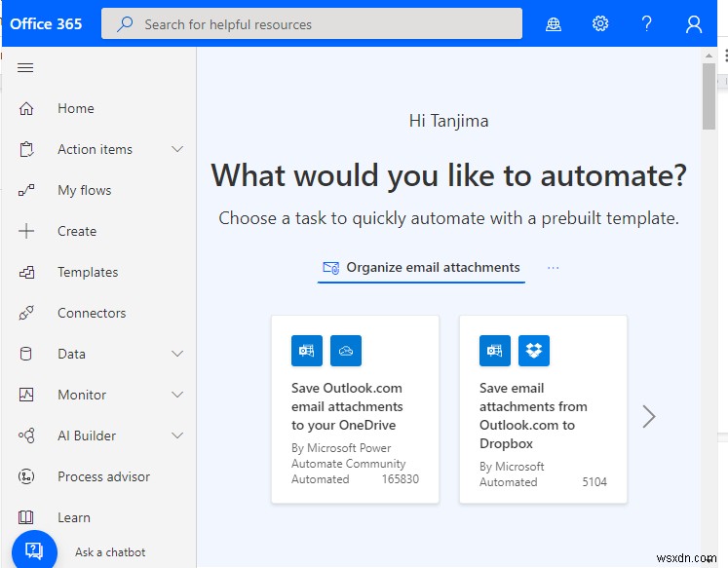
Task: Click Ask a chatbot label
Action: point(110,552)
